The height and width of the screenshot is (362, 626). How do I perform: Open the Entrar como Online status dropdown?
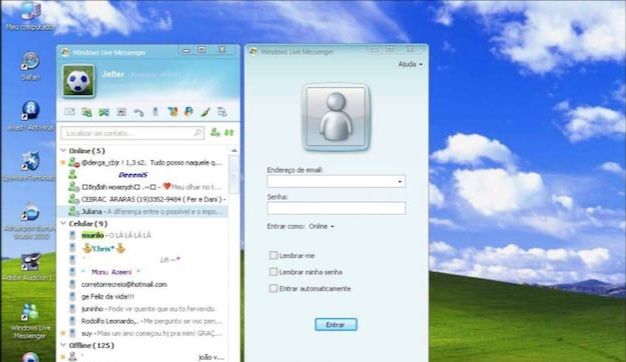coord(321,226)
